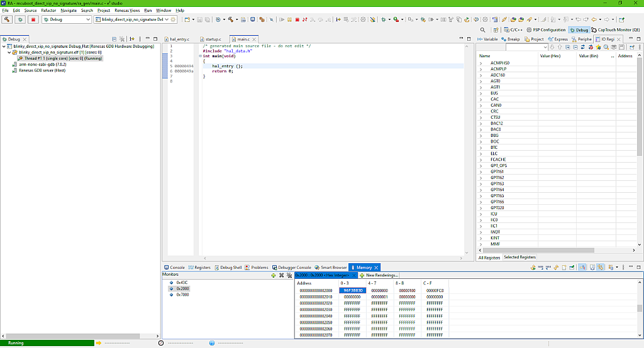Remove all memory monitors icon

pyautogui.click(x=289, y=275)
